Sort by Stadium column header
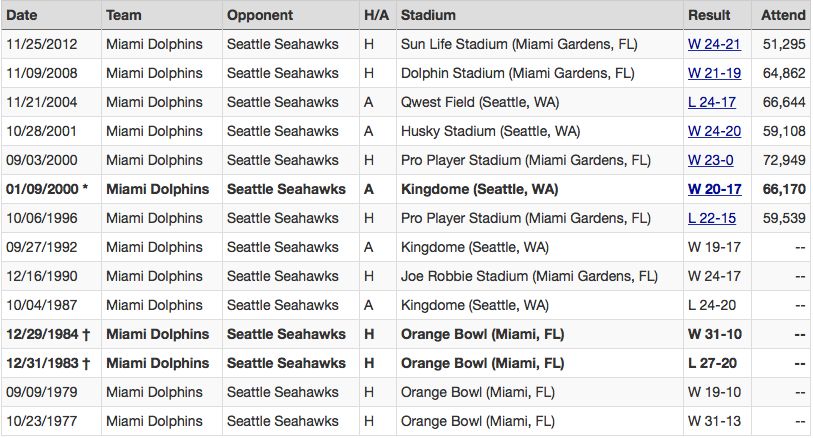This screenshot has width=813, height=438. (x=428, y=15)
